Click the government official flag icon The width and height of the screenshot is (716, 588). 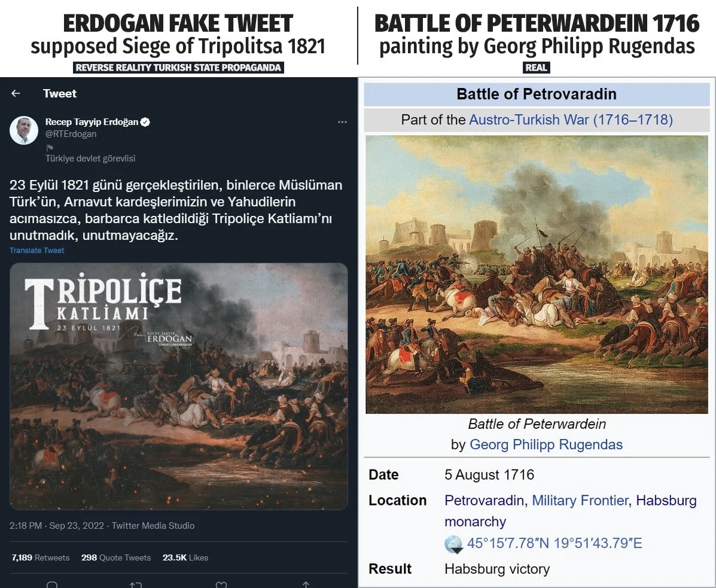click(x=50, y=147)
